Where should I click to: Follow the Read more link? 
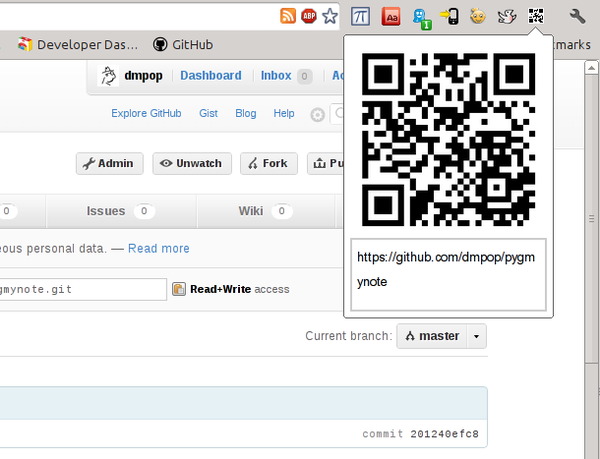pos(158,248)
